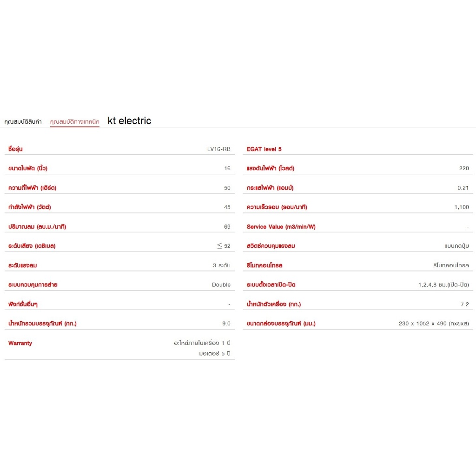The width and height of the screenshot is (476, 476).
Task: Select the ขนาดใบพัด (นิ้ว) row label
Action: pos(28,168)
